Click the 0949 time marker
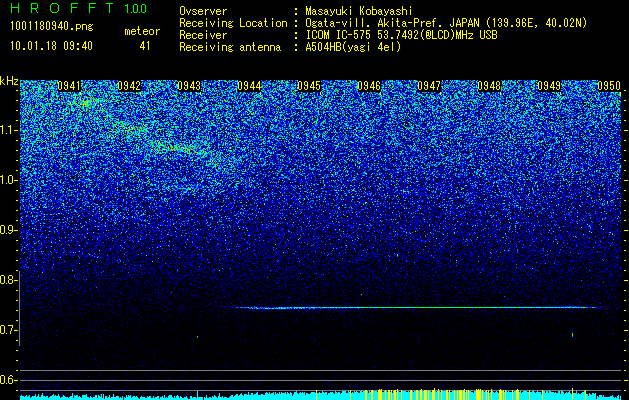Image resolution: width=629 pixels, height=400 pixels. click(x=549, y=86)
